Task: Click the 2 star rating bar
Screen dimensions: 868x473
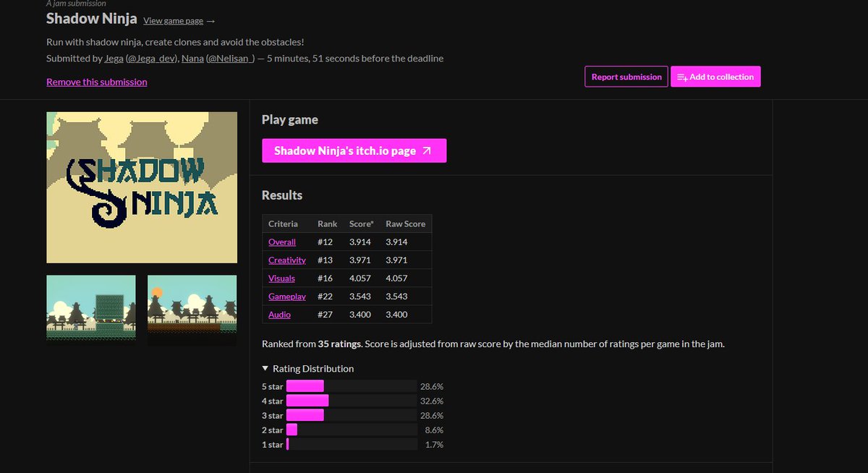Action: click(x=352, y=430)
